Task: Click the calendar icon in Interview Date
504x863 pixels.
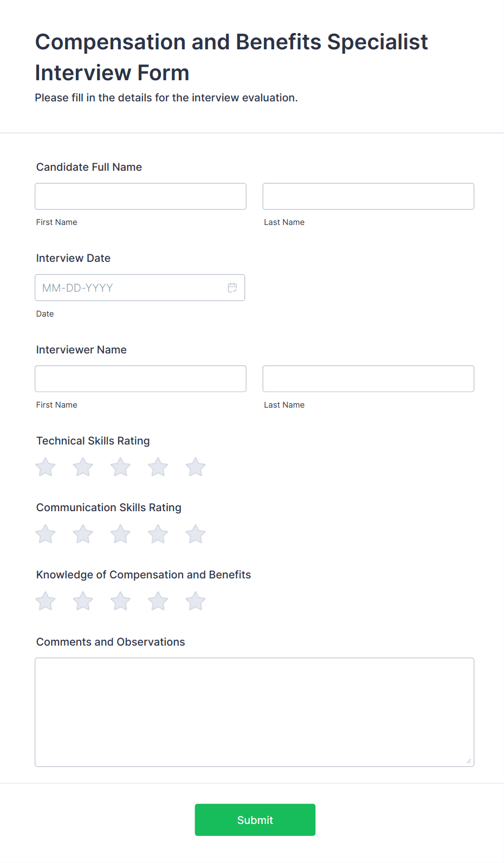Action: [232, 288]
